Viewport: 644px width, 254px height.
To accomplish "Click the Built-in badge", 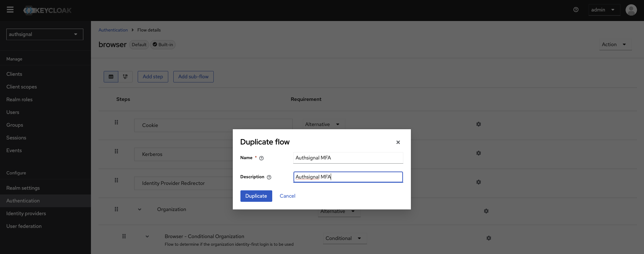I will point(163,45).
